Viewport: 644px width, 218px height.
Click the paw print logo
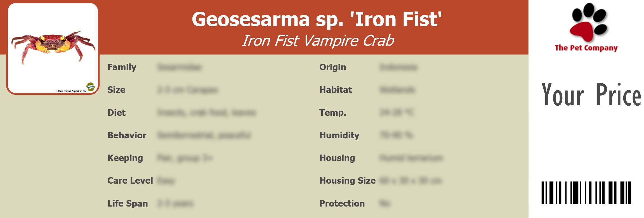pyautogui.click(x=589, y=22)
